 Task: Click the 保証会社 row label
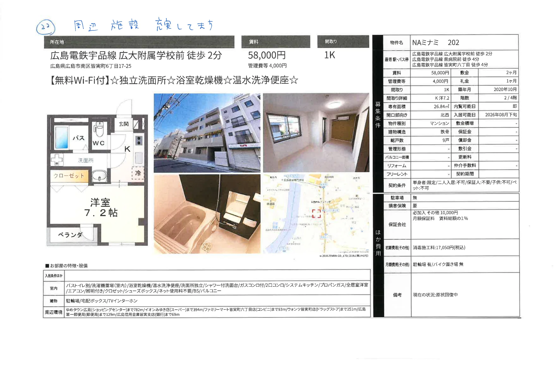[x=397, y=224]
